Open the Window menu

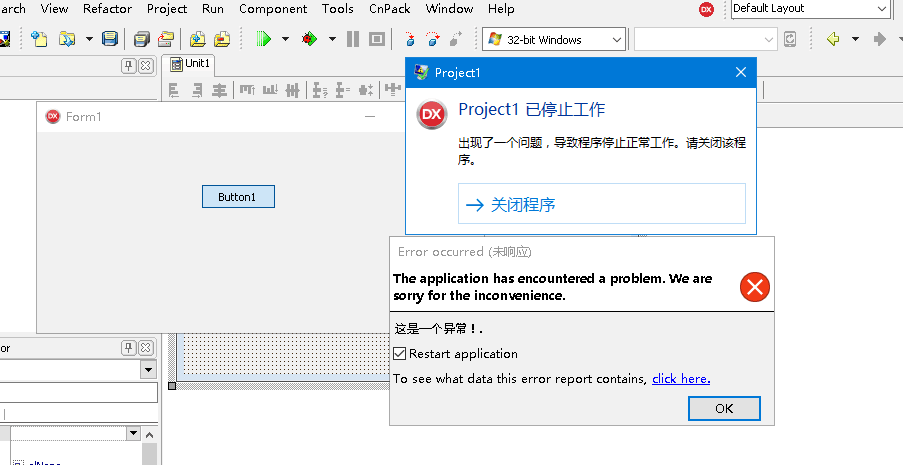[449, 9]
